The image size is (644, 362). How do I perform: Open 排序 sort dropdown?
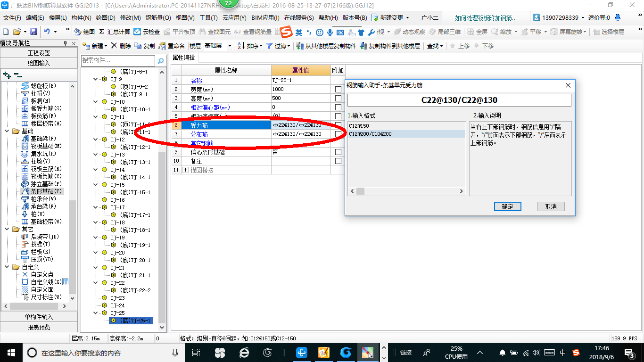point(250,46)
